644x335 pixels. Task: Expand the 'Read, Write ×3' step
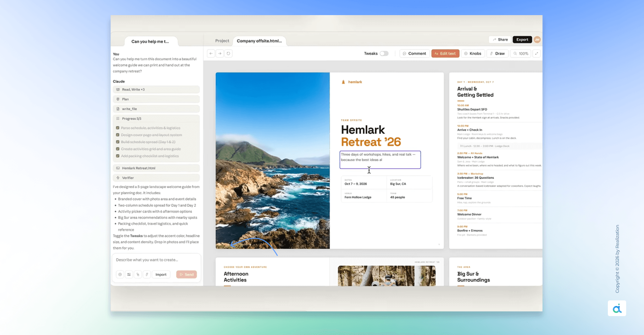[156, 90]
